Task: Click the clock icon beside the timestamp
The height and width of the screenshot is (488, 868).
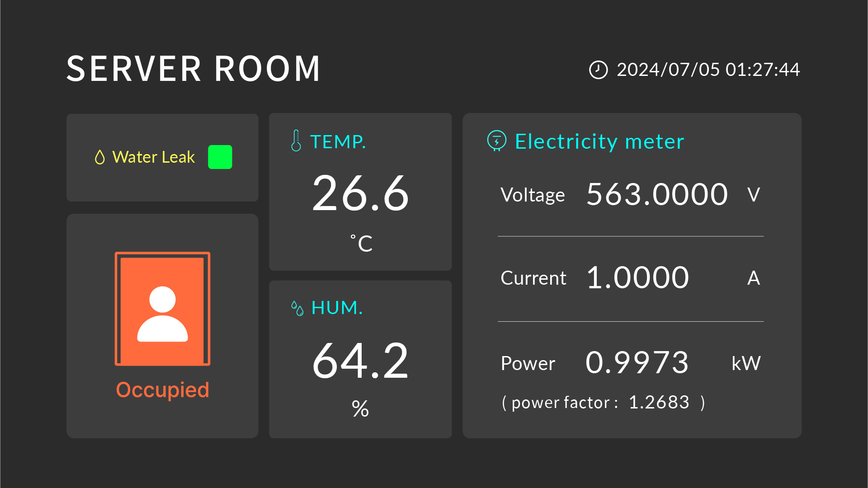Action: pos(598,70)
